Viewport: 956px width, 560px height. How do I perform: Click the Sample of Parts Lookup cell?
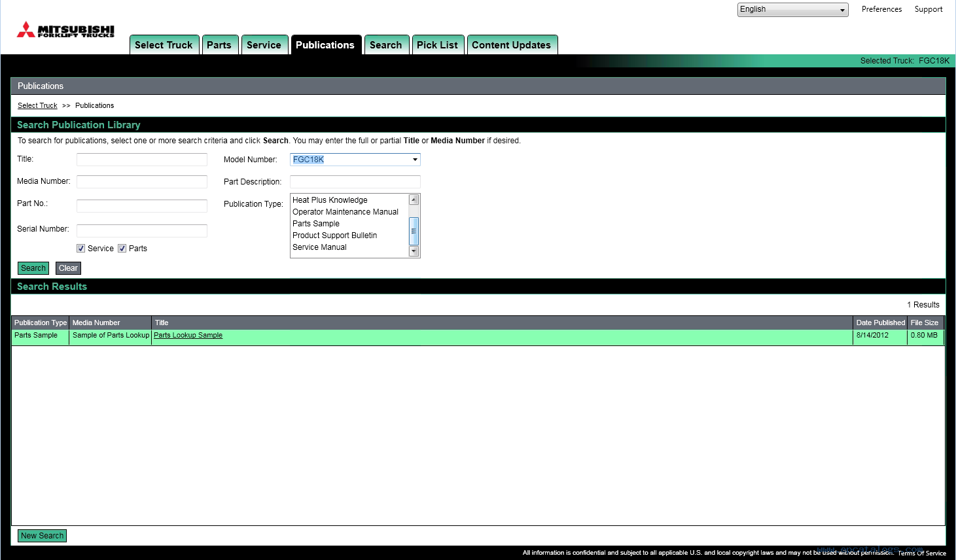click(111, 336)
